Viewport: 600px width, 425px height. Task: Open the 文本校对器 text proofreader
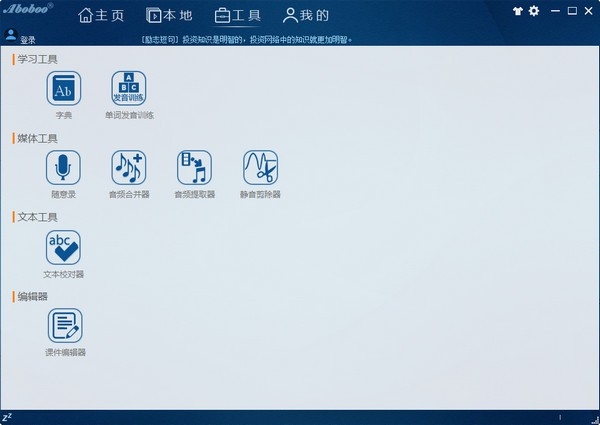click(64, 246)
